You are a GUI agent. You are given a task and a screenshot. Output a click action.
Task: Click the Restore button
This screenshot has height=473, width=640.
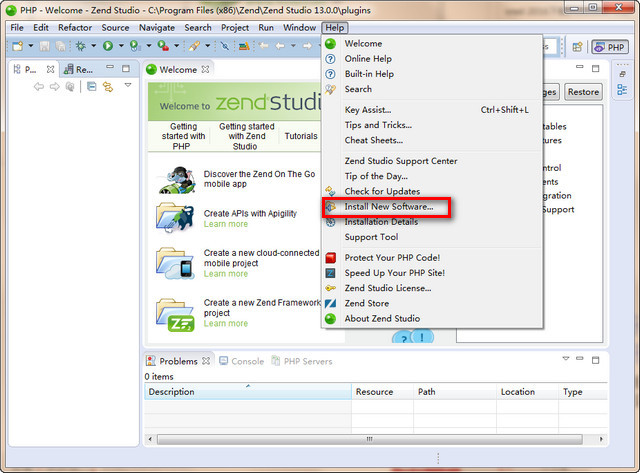coord(583,92)
